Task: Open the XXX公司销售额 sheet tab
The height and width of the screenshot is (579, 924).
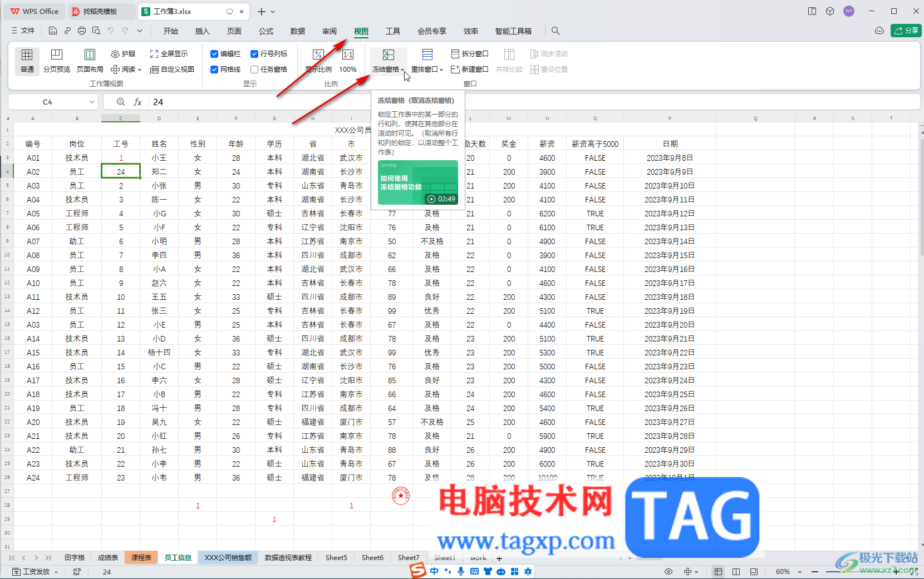Action: [228, 558]
